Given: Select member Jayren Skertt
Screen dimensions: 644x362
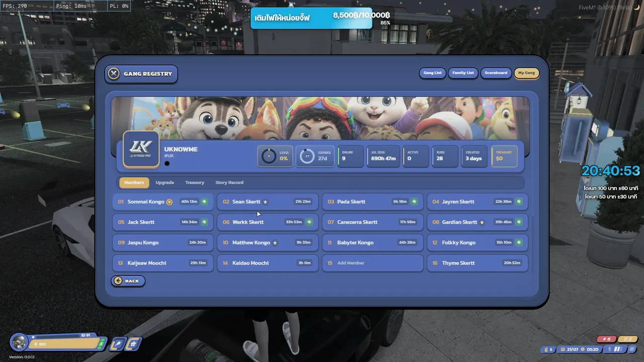Looking at the screenshot, I should point(477,202).
